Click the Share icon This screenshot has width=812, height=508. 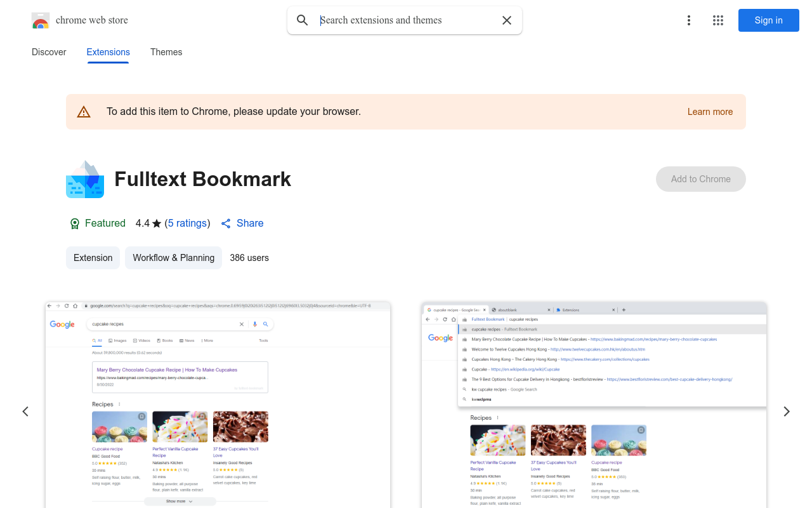226,224
